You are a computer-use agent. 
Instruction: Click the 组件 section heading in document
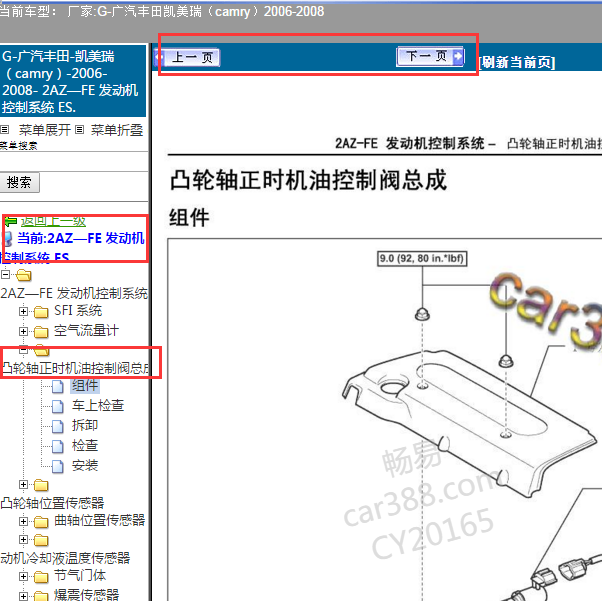[189, 217]
